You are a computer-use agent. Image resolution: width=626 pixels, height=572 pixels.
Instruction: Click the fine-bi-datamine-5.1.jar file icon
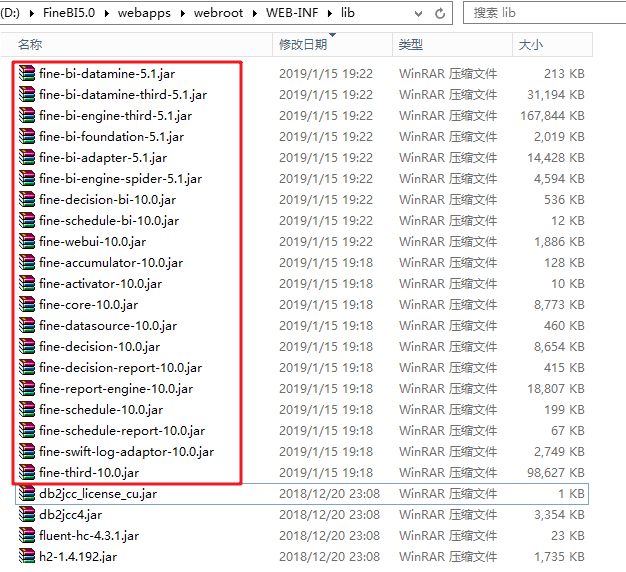(27, 73)
